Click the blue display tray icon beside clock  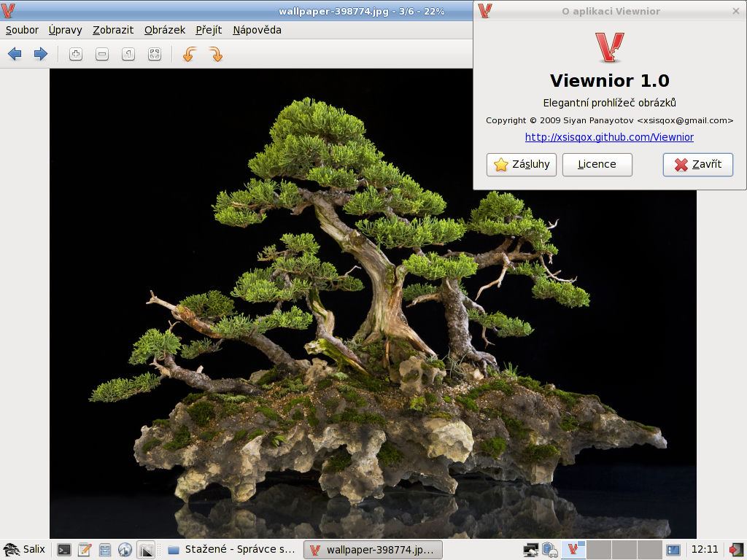tap(673, 550)
